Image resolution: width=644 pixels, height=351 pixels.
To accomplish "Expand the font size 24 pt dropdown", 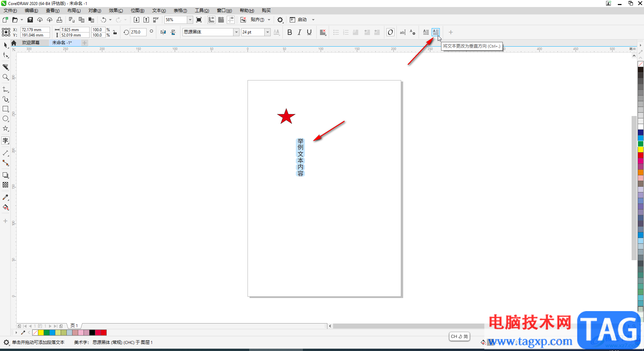I will (x=268, y=32).
